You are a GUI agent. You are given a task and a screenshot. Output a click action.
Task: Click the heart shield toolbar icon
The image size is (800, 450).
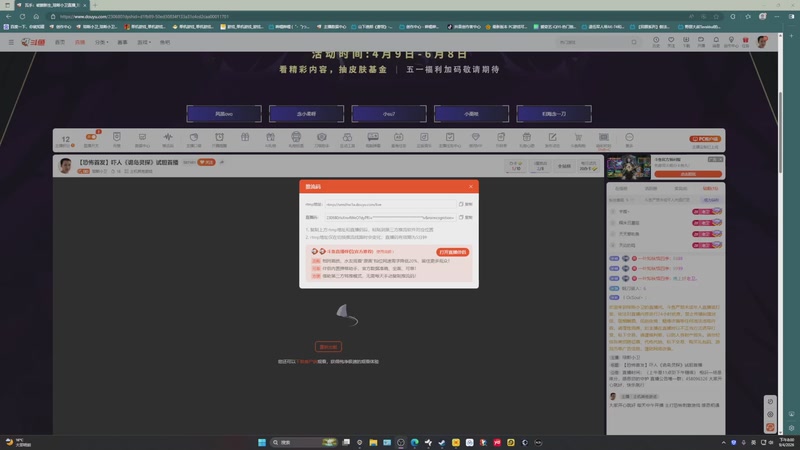pos(476,137)
